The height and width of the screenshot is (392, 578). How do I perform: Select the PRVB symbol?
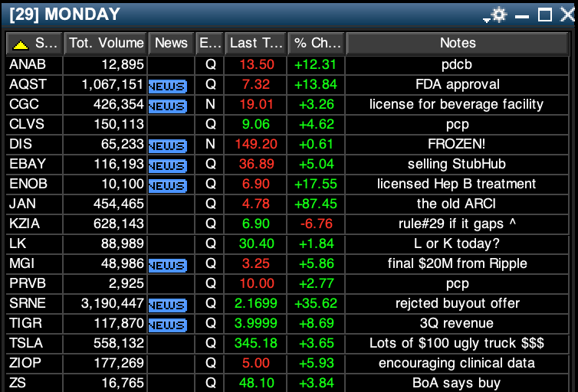(x=28, y=283)
